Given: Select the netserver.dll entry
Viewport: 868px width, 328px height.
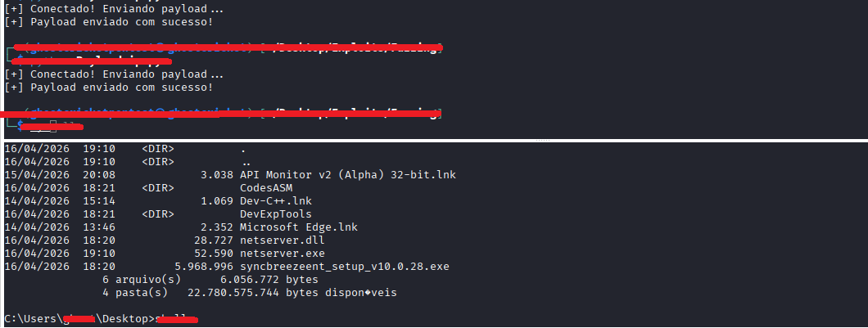Looking at the screenshot, I should pos(283,240).
